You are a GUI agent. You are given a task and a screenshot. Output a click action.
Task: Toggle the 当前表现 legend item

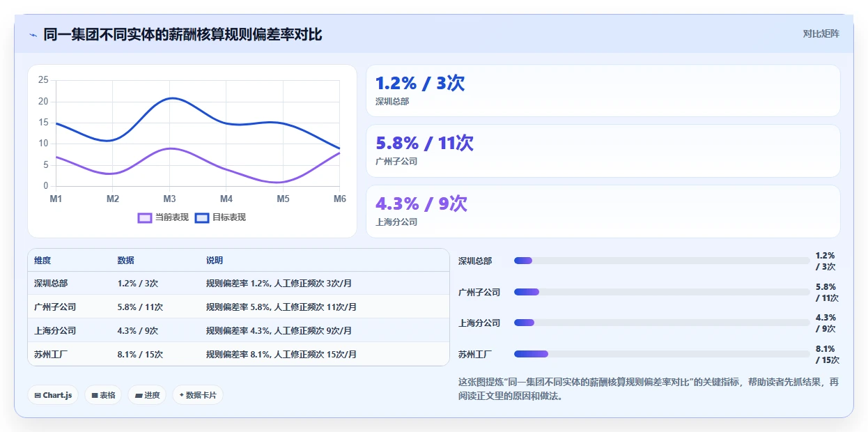click(x=164, y=217)
